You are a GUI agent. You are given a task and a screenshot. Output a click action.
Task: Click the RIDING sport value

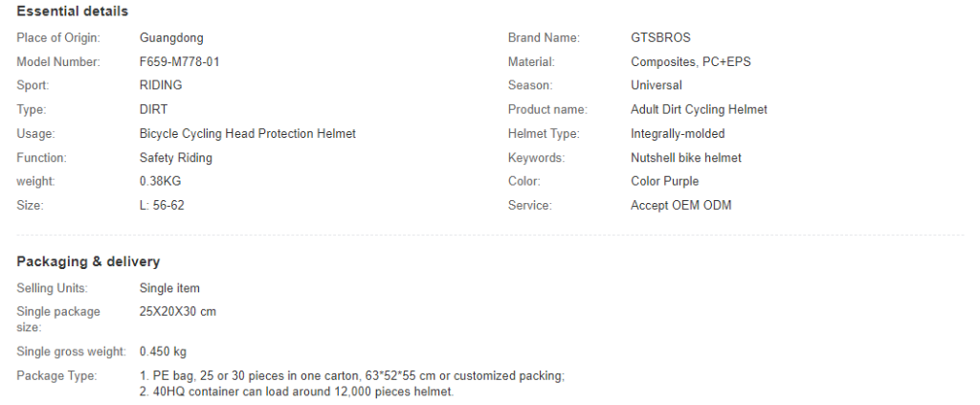(x=161, y=85)
